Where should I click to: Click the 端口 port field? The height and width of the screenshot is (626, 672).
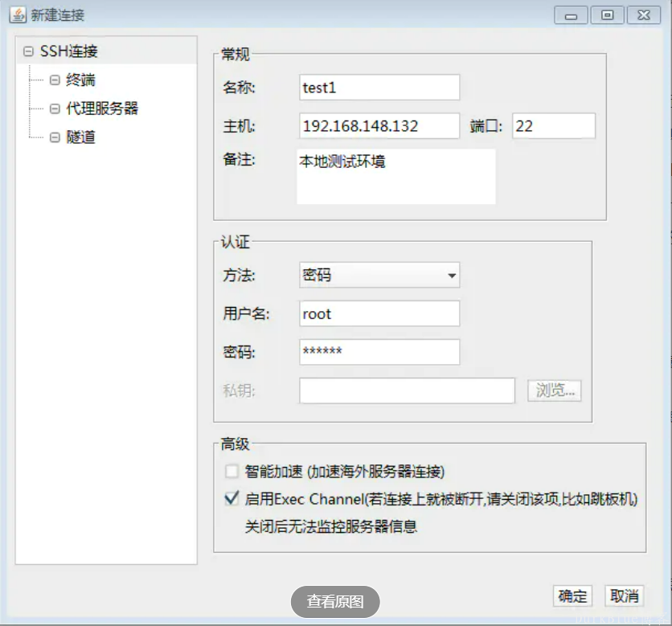tap(553, 126)
